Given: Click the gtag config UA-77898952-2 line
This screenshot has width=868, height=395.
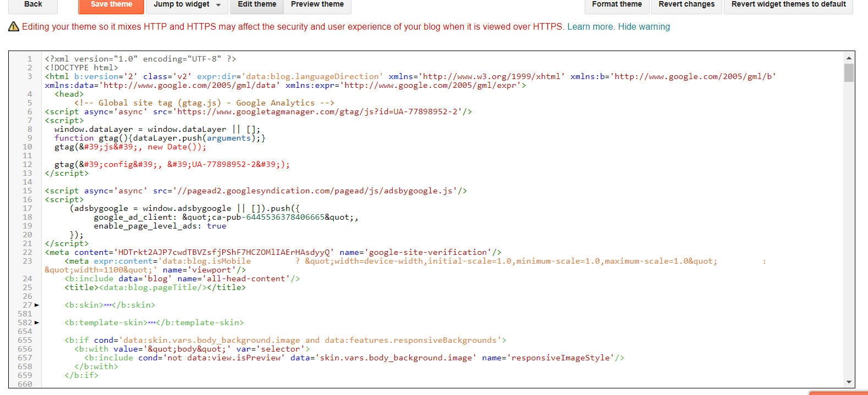Looking at the screenshot, I should click(x=172, y=164).
